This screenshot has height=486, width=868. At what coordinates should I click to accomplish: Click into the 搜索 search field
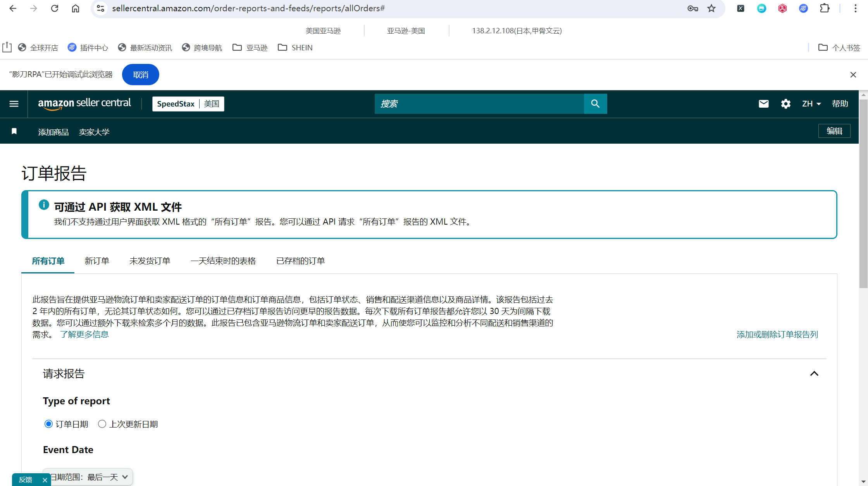(479, 104)
